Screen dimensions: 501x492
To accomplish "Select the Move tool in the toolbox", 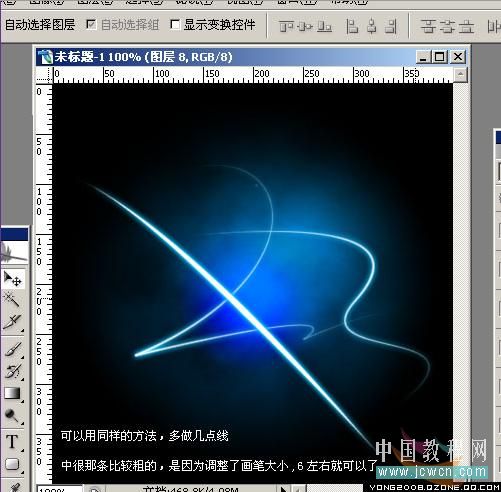I will [13, 279].
